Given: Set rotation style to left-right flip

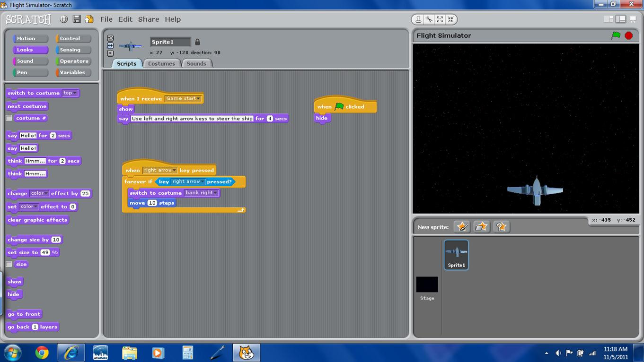Looking at the screenshot, I should point(110,46).
